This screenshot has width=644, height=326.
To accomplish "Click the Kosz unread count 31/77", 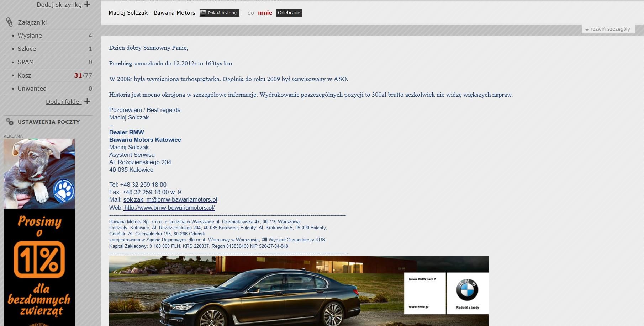I will [83, 75].
